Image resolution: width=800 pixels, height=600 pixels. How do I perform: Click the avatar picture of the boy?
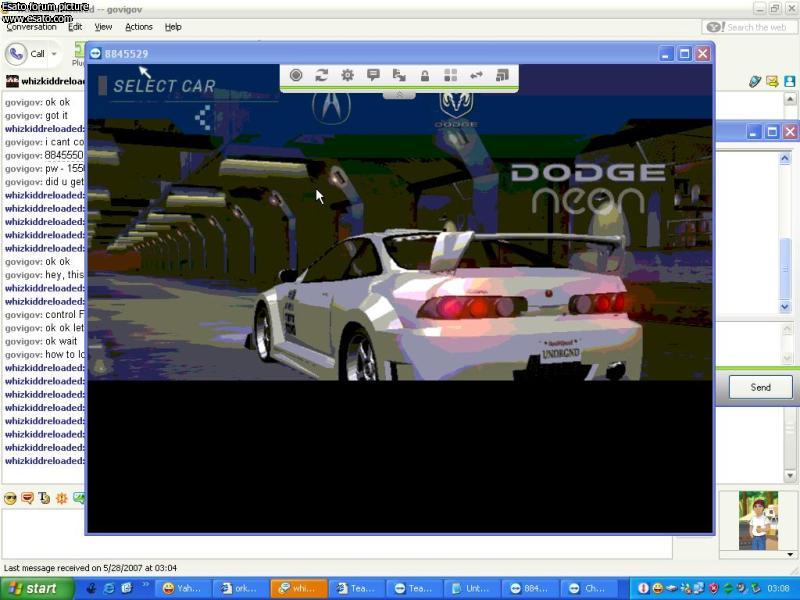tap(759, 520)
